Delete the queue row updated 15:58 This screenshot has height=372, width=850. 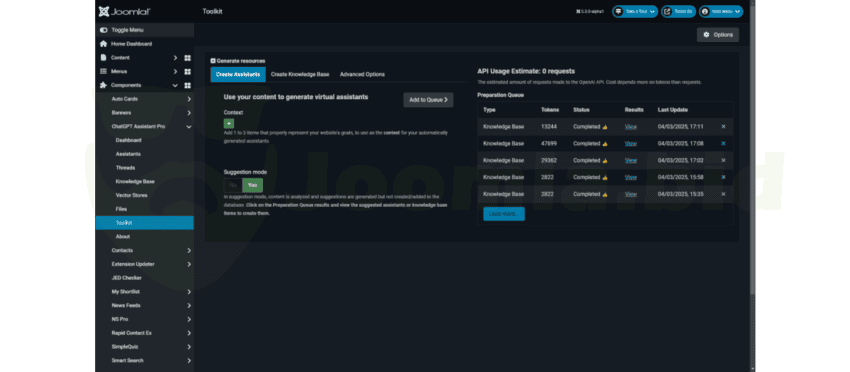tap(723, 177)
